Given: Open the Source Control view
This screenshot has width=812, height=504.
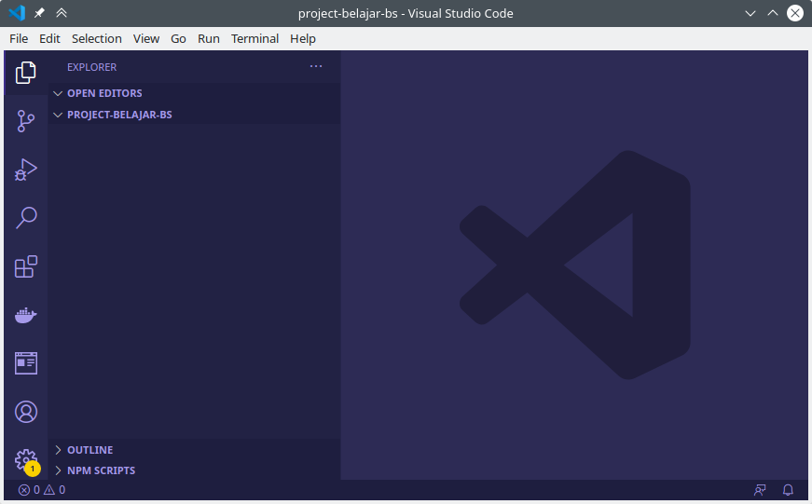Looking at the screenshot, I should 25,121.
